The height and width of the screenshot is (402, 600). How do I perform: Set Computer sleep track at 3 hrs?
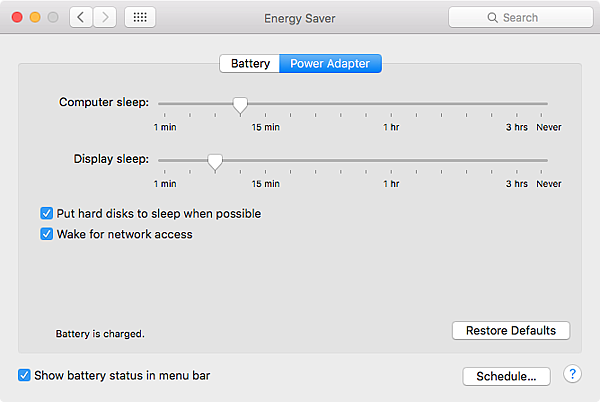(516, 103)
